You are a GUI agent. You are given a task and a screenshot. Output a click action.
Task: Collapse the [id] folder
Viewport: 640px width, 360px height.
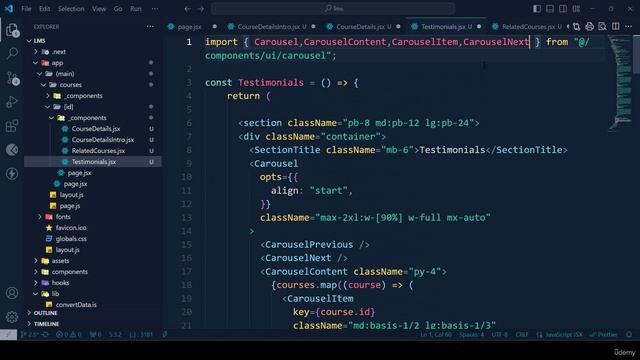[48, 107]
